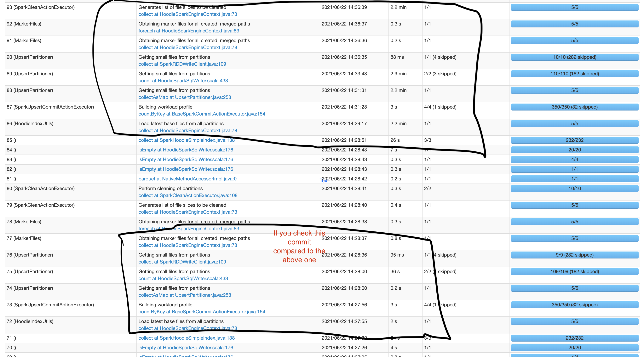The width and height of the screenshot is (644, 357).
Task: Open job 75 count at HoodieSparkSqlWriter.scala:433
Action: 183,279
